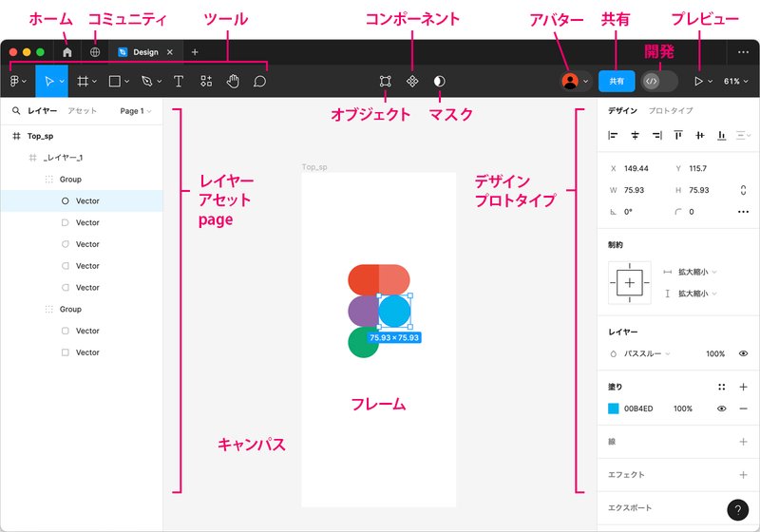Add an effect in エフェクト section
760x532 pixels.
click(743, 475)
